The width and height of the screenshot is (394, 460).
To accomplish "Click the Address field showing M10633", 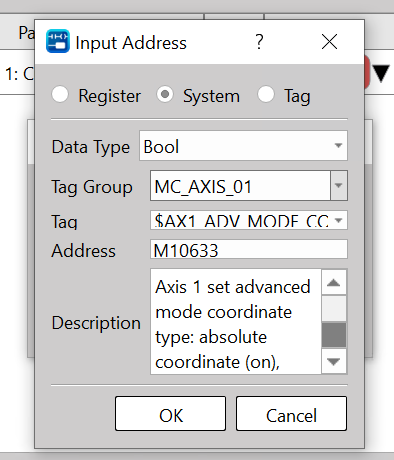I will (249, 249).
